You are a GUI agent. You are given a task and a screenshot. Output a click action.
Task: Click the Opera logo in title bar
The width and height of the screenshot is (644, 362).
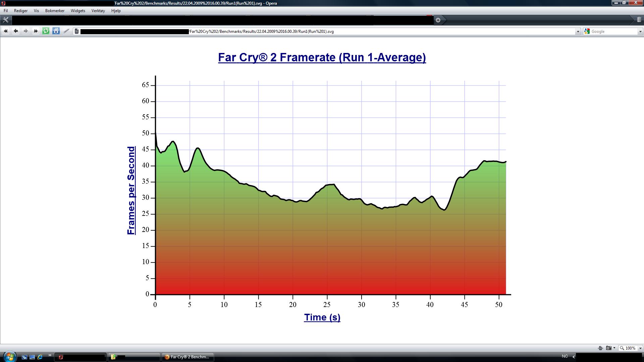click(3, 3)
